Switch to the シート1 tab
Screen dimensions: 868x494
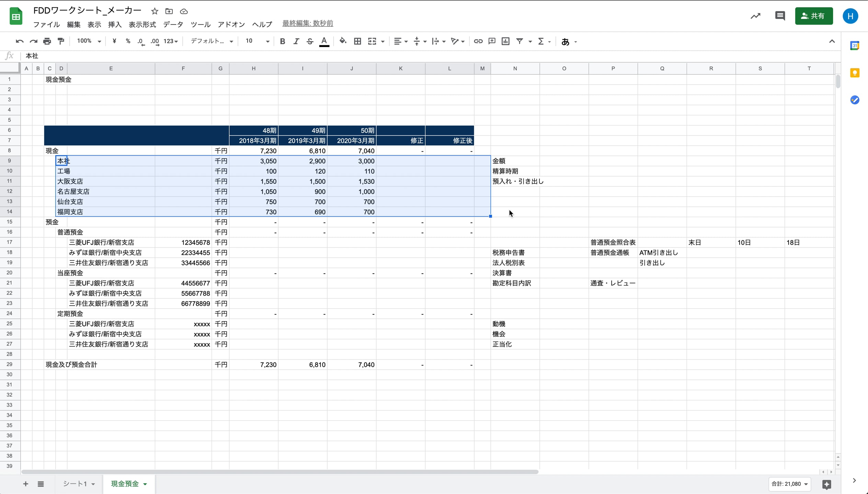click(x=75, y=484)
